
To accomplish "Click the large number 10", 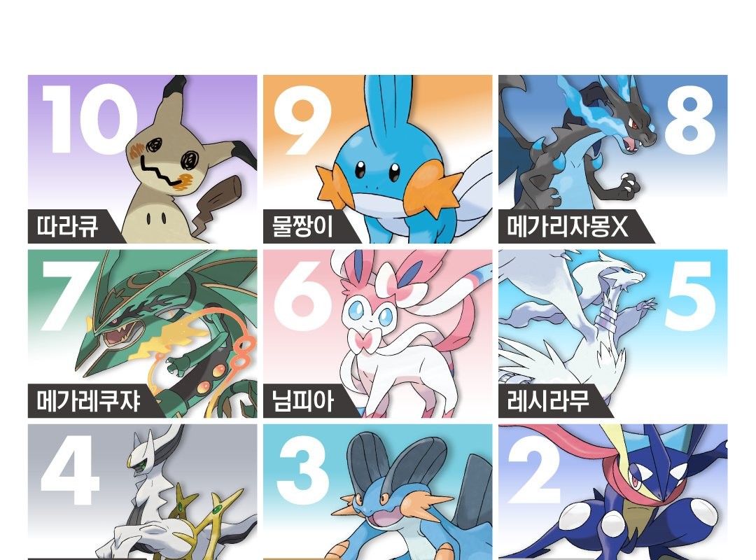I will point(90,119).
